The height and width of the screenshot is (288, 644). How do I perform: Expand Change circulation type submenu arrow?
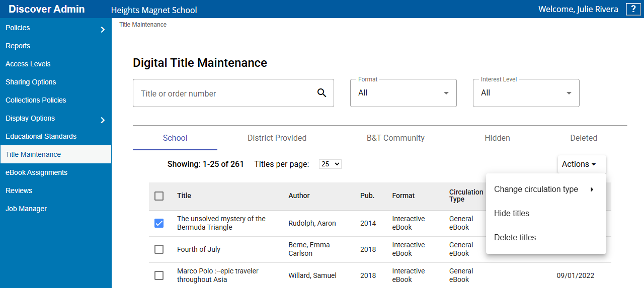click(x=592, y=189)
